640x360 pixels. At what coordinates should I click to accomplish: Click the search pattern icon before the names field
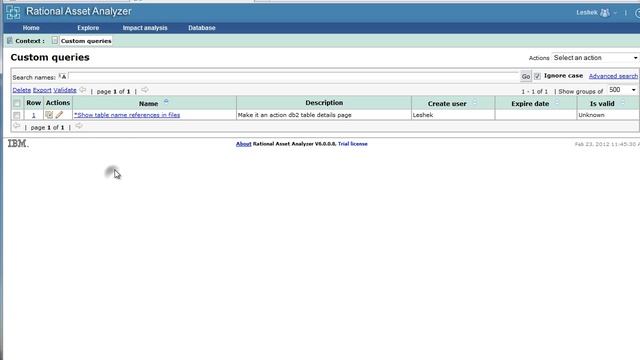[x=62, y=76]
